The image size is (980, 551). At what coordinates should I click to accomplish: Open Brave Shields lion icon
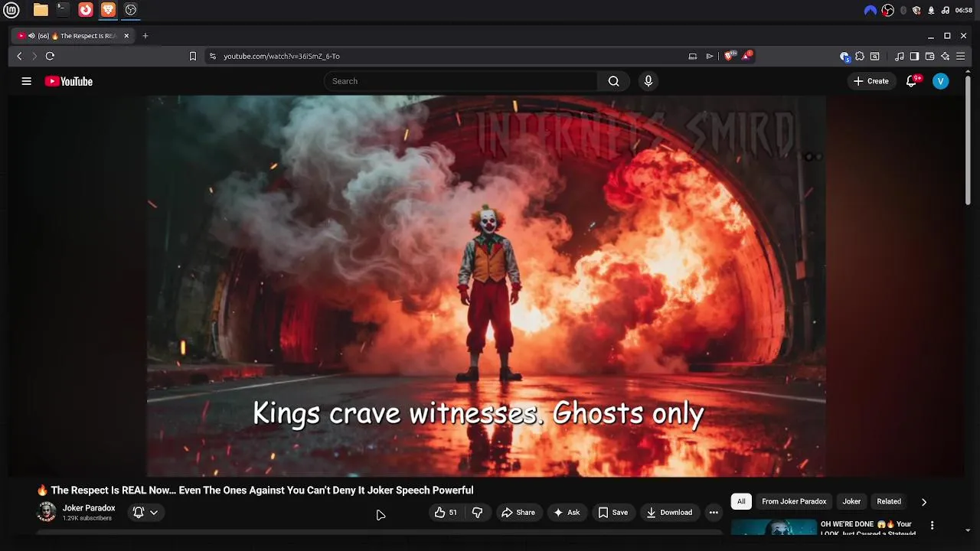(x=729, y=56)
